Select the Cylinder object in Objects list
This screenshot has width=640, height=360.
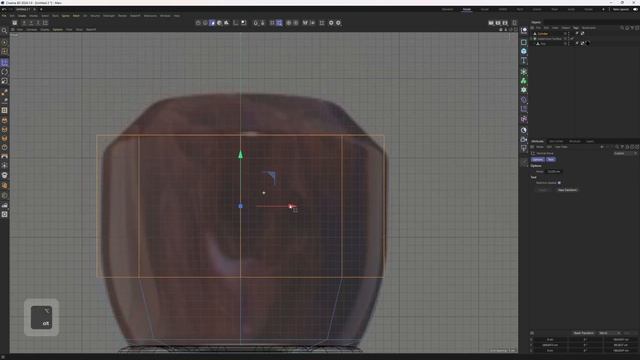[x=542, y=33]
